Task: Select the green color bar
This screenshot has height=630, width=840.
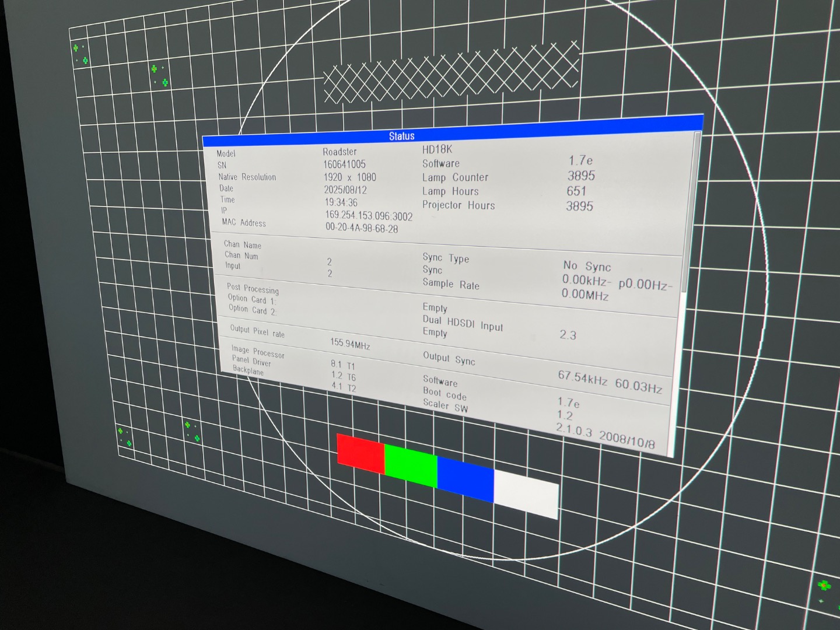Action: click(411, 465)
